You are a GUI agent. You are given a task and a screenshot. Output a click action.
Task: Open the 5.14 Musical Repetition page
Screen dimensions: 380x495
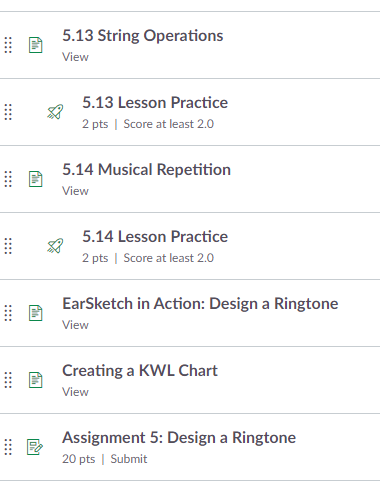tap(146, 170)
